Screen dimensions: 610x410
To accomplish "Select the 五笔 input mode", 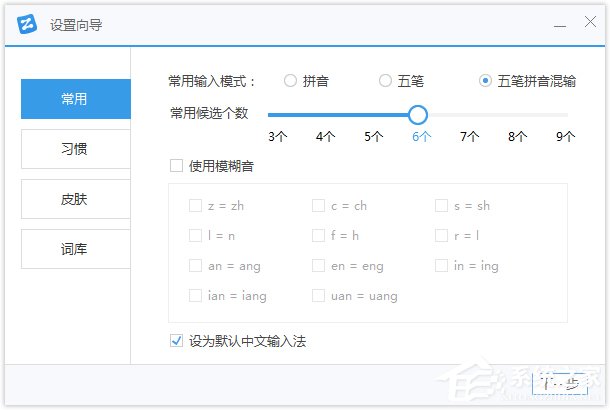I will [x=386, y=81].
